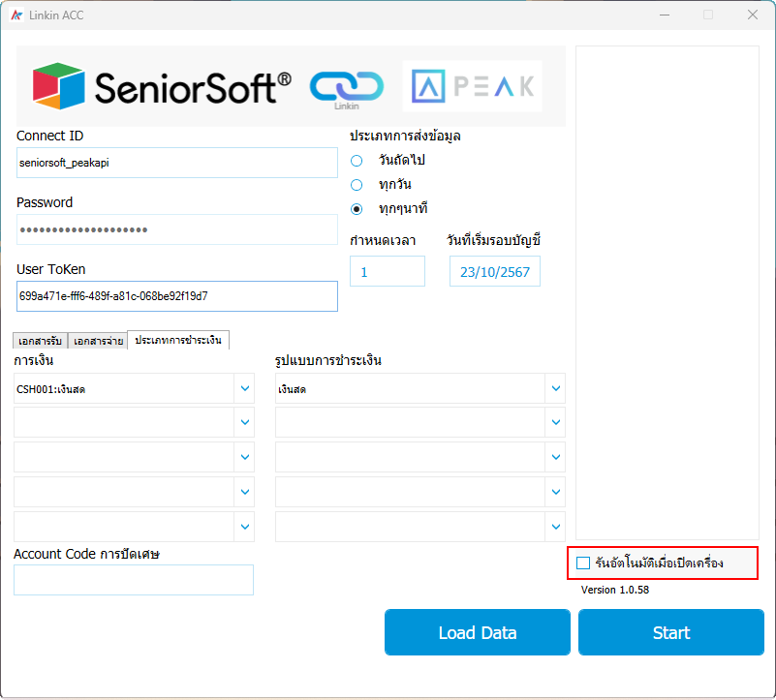Viewport: 776px width, 700px height.
Task: Click the Account Code การปัดเศษ input field
Action: [134, 580]
